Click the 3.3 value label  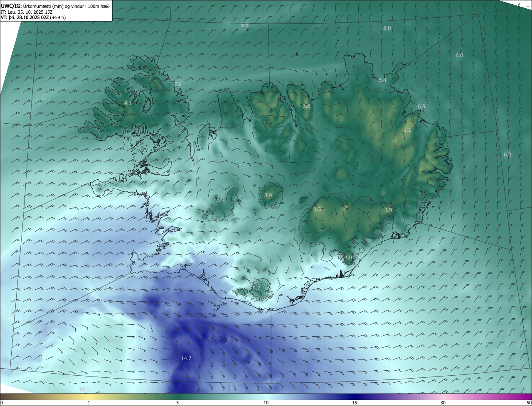click(x=317, y=210)
